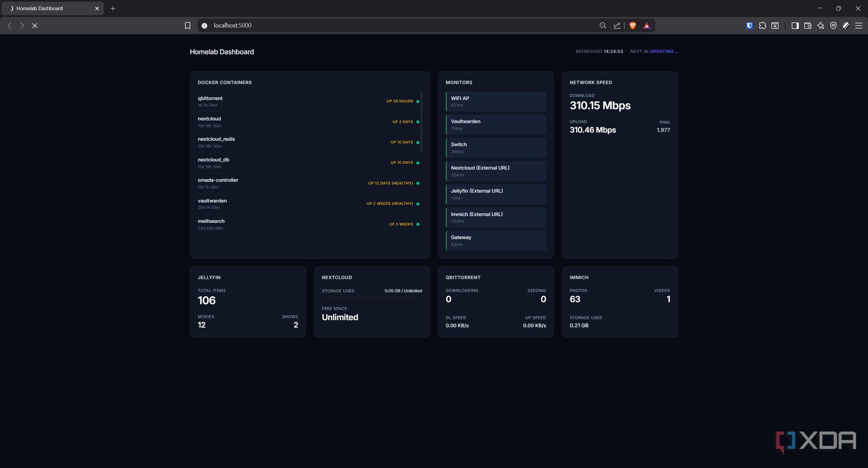Select the vaultwarden container name
This screenshot has height=468, width=868.
(212, 201)
